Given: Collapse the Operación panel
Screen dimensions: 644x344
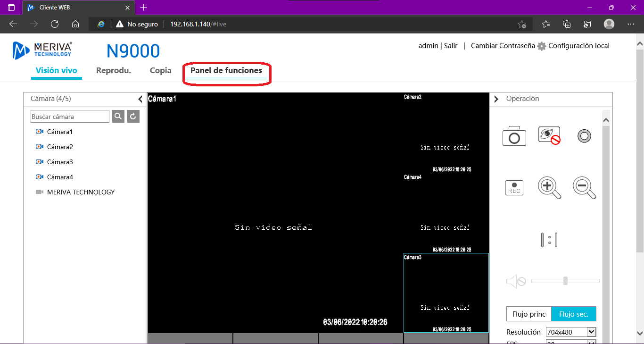Looking at the screenshot, I should tap(496, 99).
